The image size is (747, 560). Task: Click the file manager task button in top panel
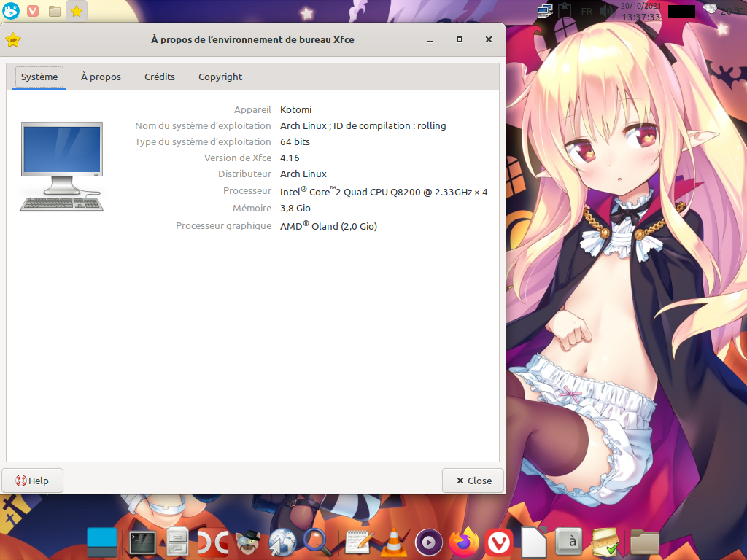(x=55, y=10)
